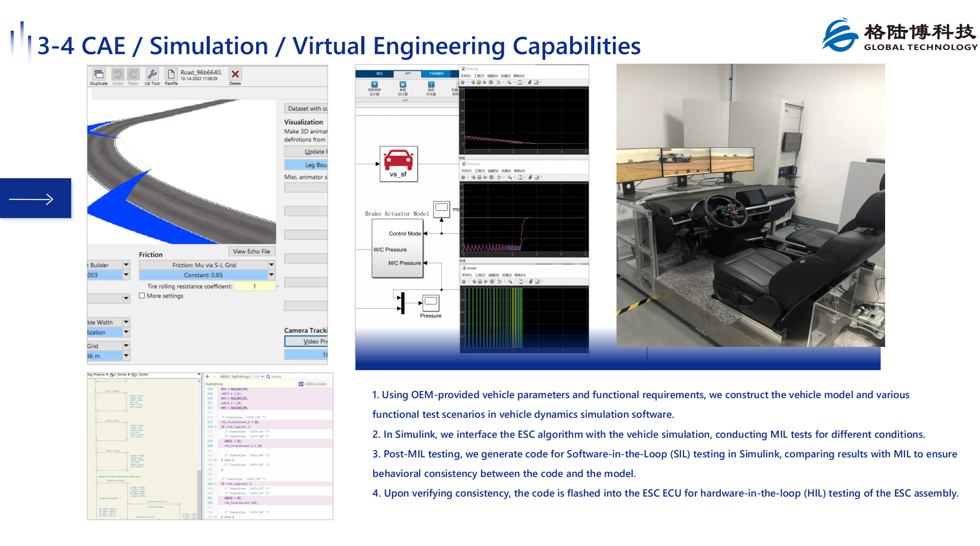The height and width of the screenshot is (546, 980).
Task: Click the red car vs_sf block
Action: 399,163
